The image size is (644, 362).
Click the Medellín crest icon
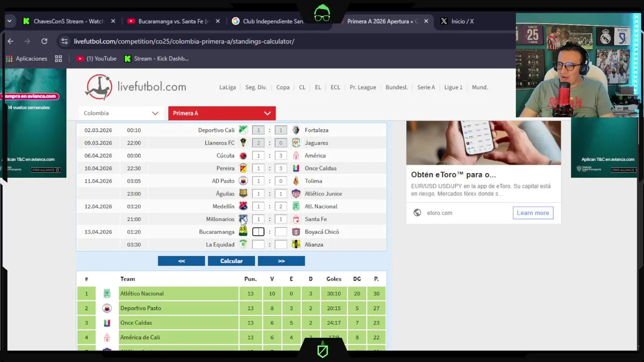pos(243,206)
